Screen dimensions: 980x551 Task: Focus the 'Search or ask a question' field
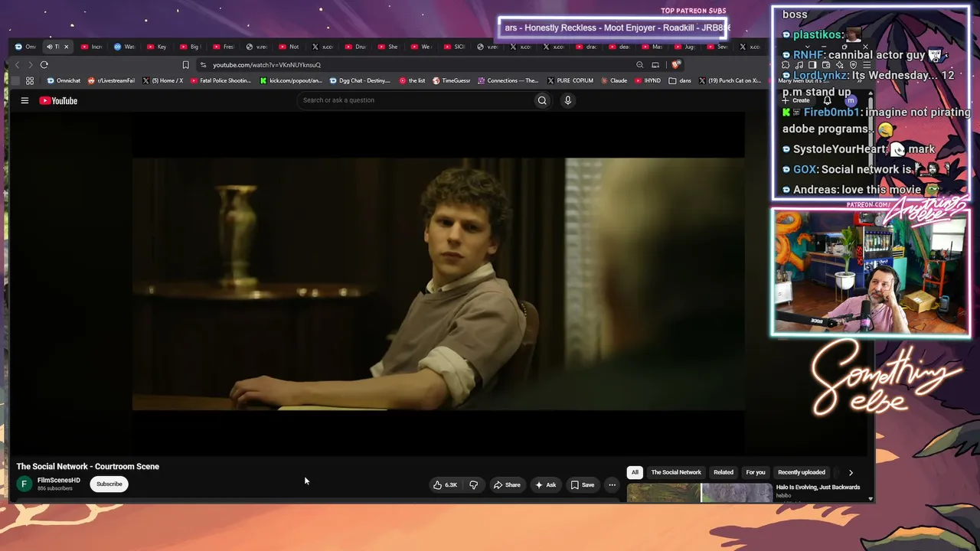pyautogui.click(x=415, y=100)
